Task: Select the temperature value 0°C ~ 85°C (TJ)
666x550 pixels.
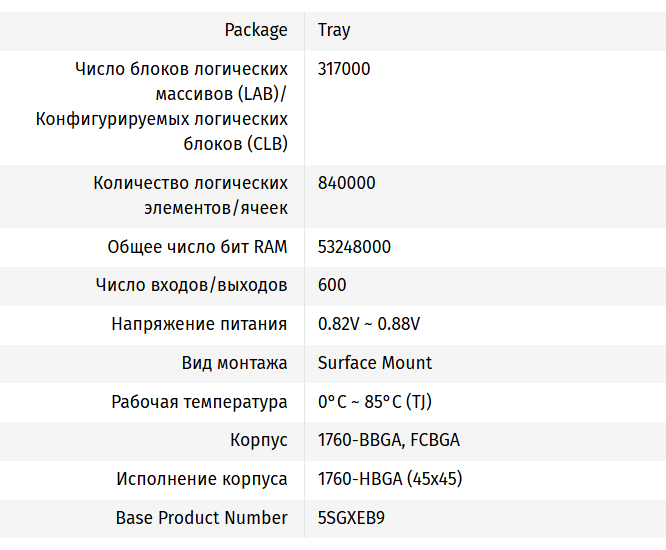Action: (x=375, y=402)
